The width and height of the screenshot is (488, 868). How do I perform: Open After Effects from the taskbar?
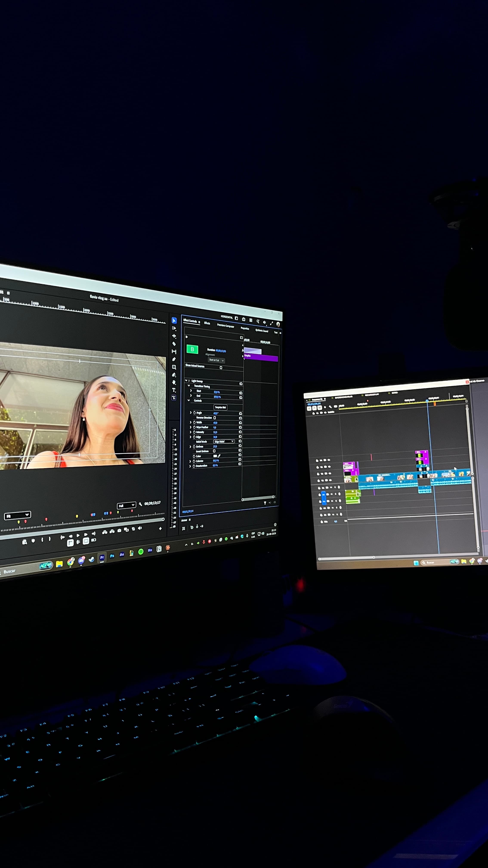(122, 554)
